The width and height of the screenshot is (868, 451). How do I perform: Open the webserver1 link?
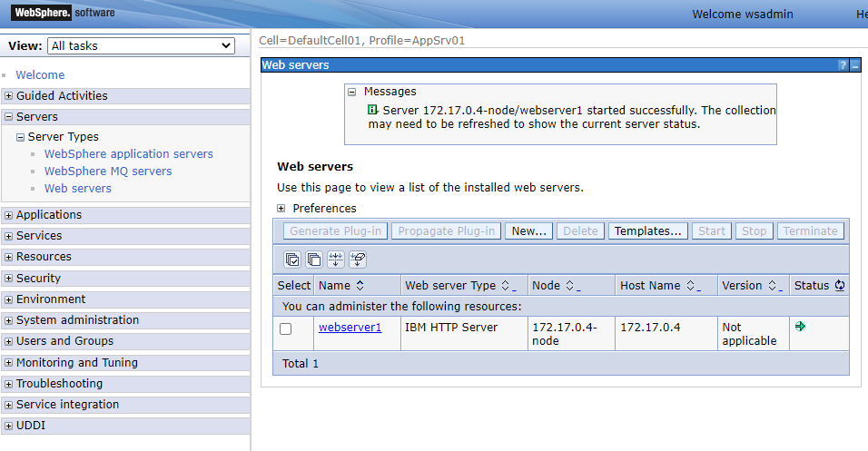point(350,327)
